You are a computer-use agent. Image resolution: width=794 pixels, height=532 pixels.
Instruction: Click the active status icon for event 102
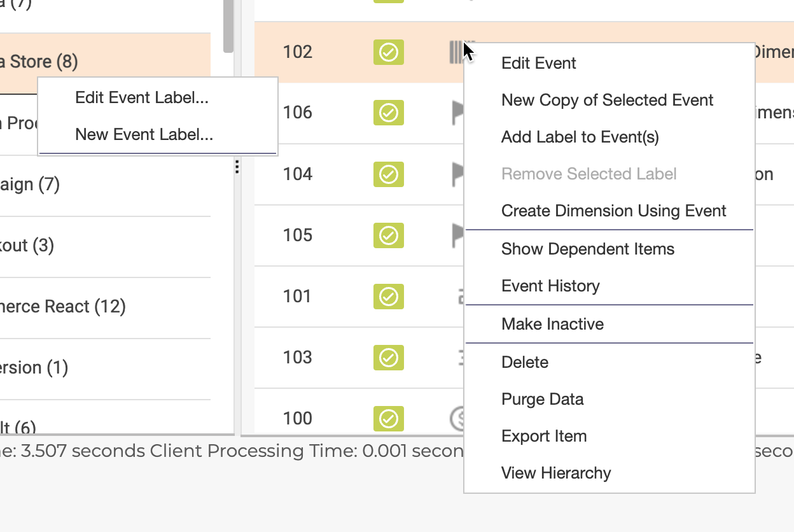pyautogui.click(x=388, y=52)
